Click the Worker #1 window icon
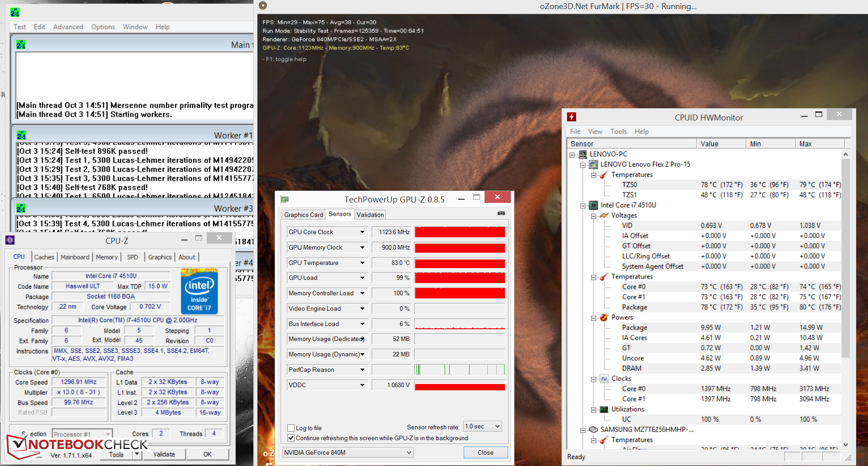 (x=21, y=135)
